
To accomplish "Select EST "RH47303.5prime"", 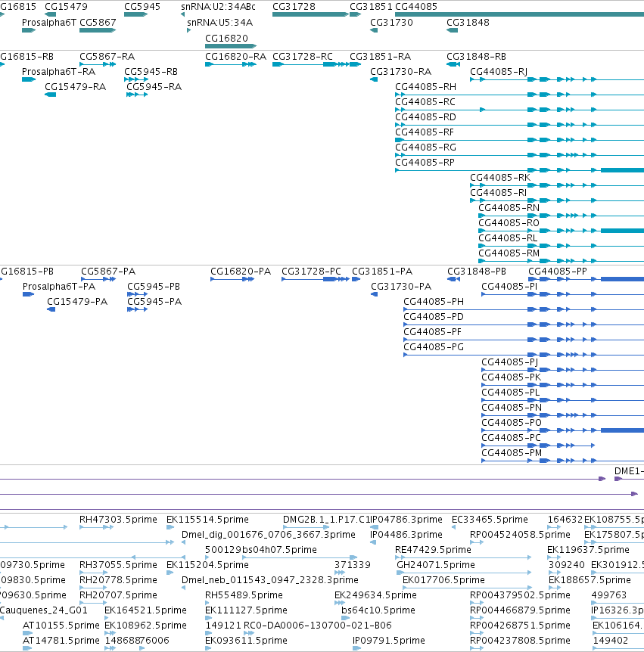I will (x=118, y=520).
